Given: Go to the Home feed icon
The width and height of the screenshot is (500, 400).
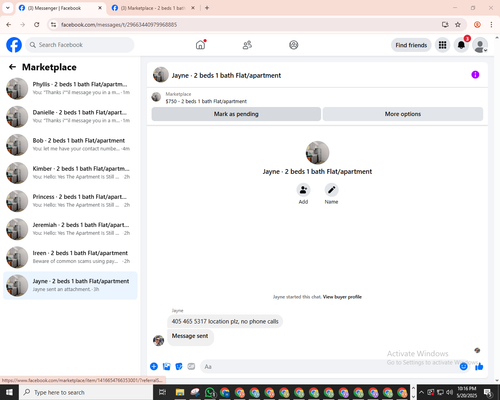Looking at the screenshot, I should point(200,45).
